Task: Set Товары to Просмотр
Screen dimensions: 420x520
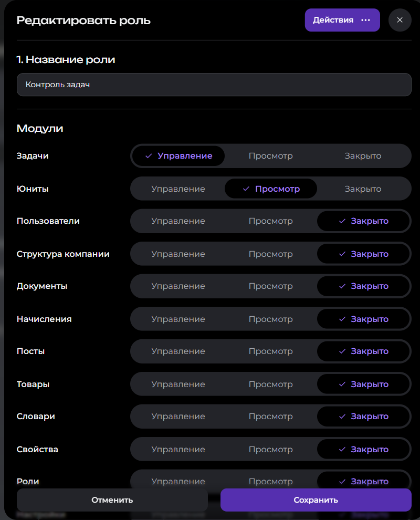Action: coord(270,384)
